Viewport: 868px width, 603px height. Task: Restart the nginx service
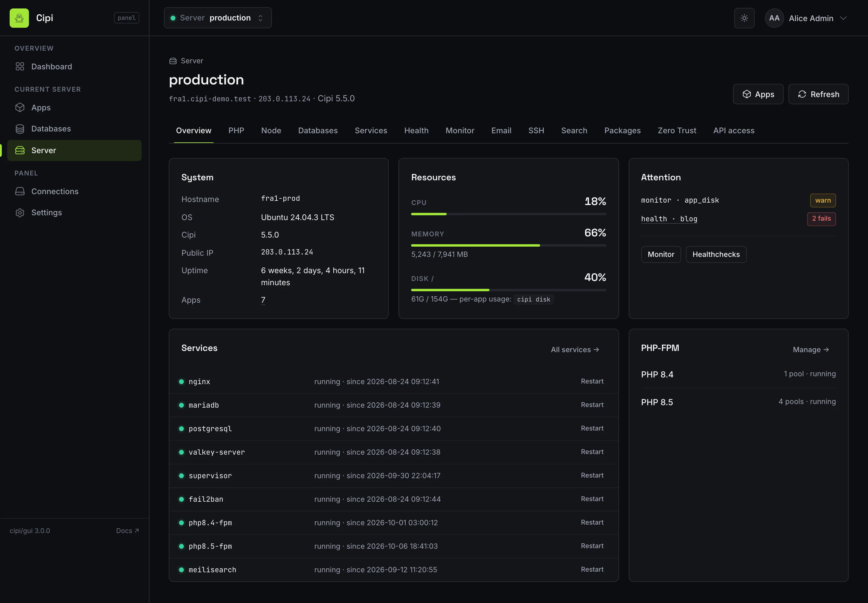(x=592, y=381)
